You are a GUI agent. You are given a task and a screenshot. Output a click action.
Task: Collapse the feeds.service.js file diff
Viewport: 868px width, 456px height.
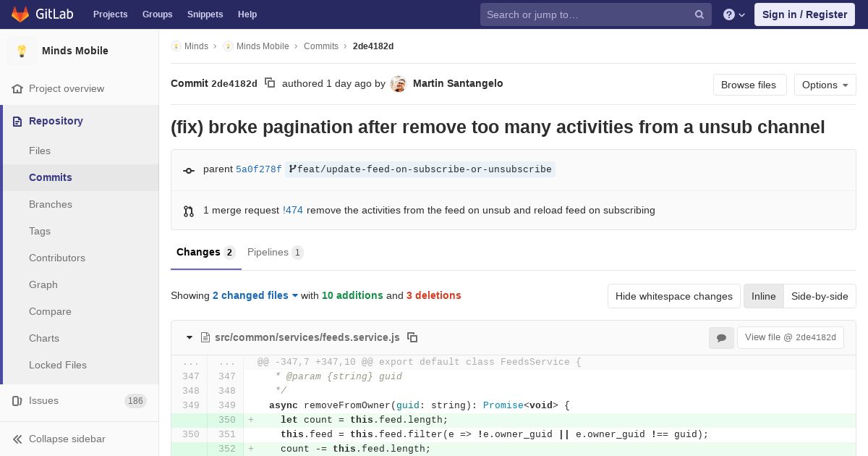coord(190,337)
